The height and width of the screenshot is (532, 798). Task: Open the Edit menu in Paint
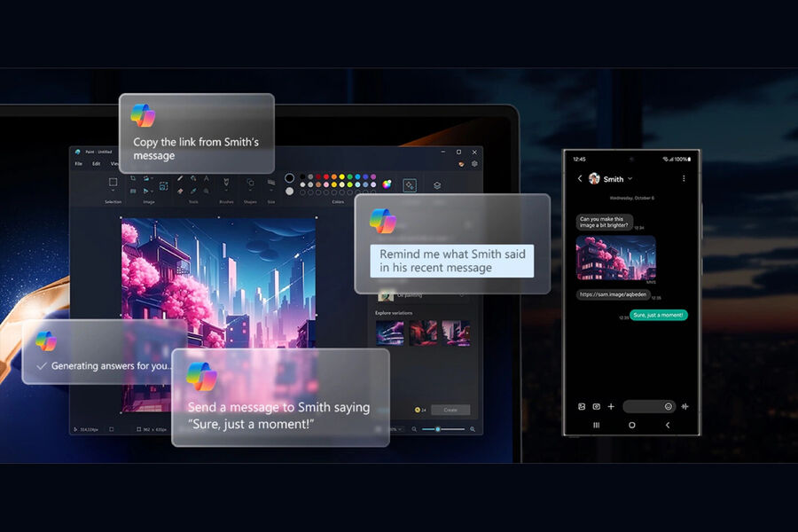coord(96,164)
